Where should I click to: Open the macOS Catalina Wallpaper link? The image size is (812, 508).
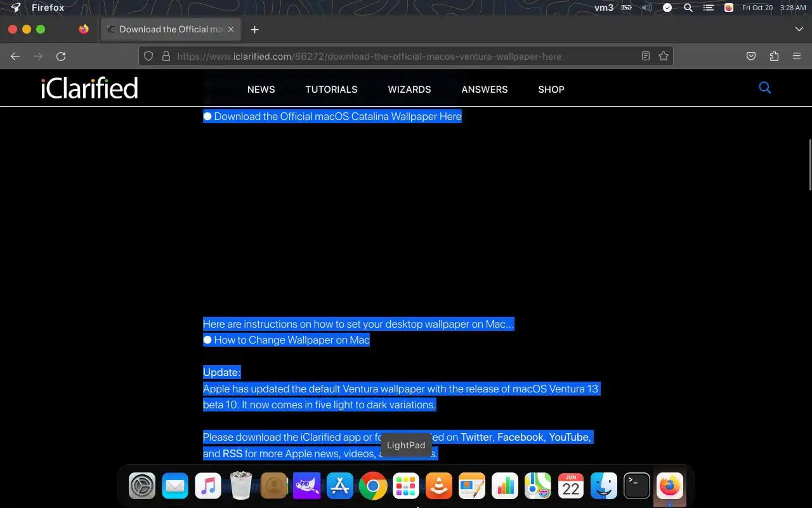click(x=337, y=116)
